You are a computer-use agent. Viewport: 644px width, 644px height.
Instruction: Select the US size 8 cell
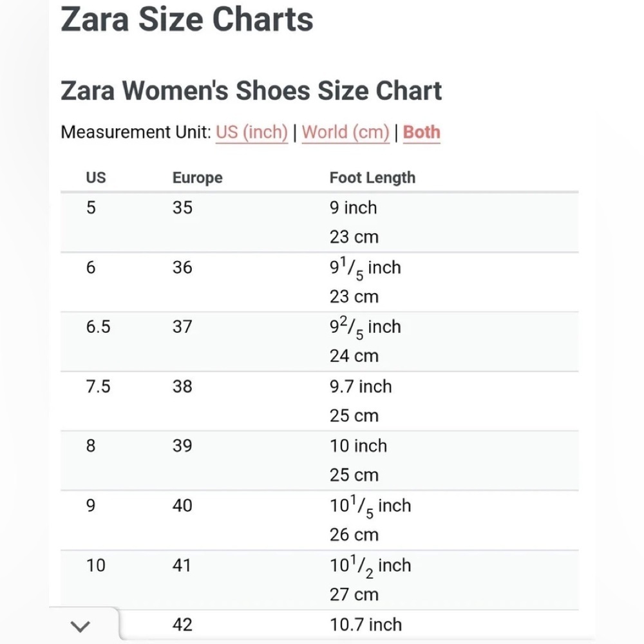[91, 446]
